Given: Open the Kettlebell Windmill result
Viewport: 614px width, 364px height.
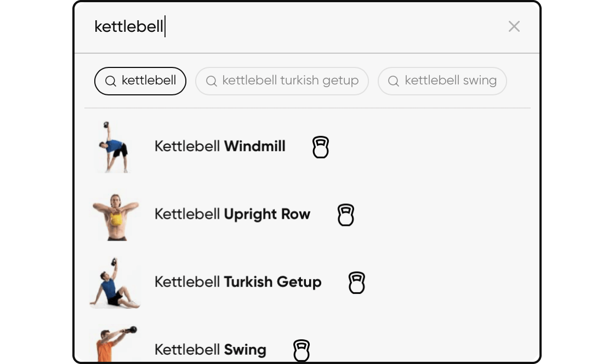Looking at the screenshot, I should click(x=220, y=146).
